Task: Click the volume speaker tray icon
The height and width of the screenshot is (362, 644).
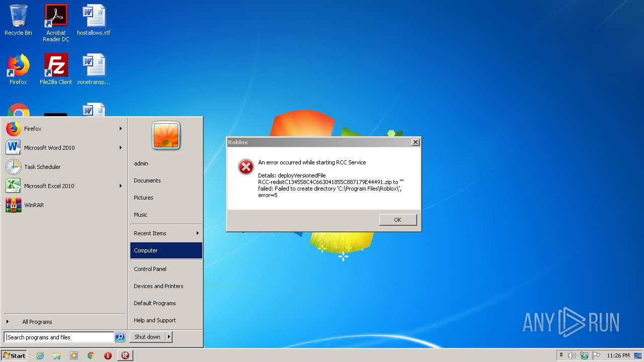Action: [572, 355]
